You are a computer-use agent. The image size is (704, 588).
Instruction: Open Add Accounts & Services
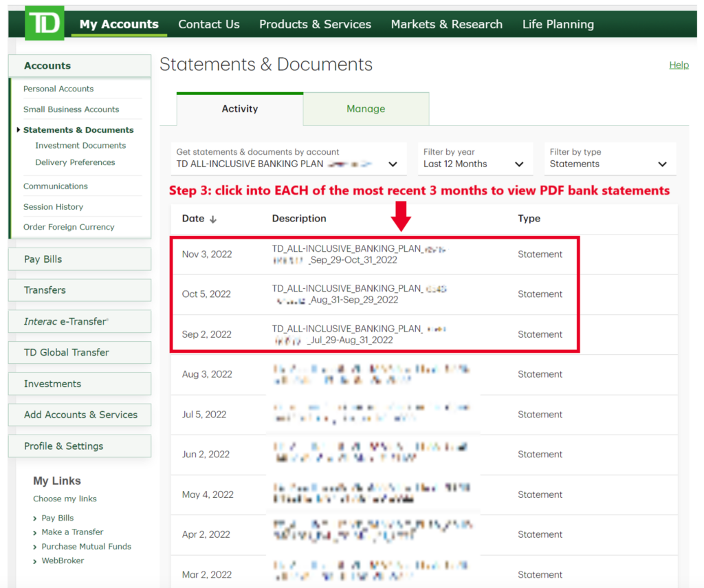(x=79, y=415)
